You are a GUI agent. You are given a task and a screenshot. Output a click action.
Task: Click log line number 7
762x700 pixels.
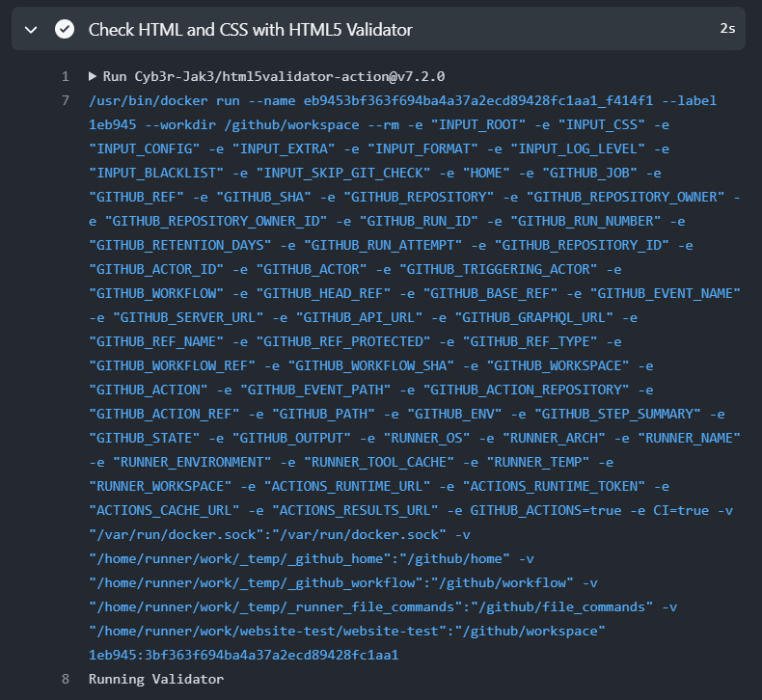tap(66, 100)
